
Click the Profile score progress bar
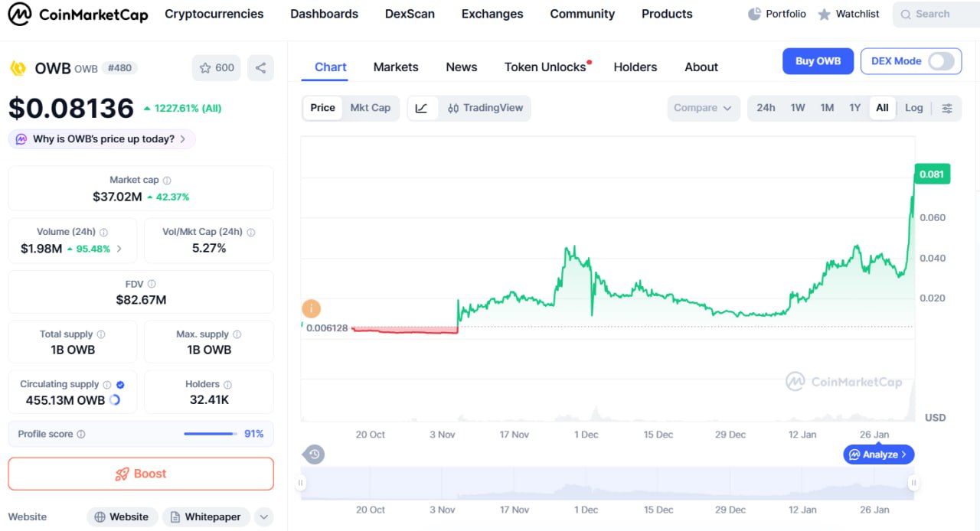[211, 434]
